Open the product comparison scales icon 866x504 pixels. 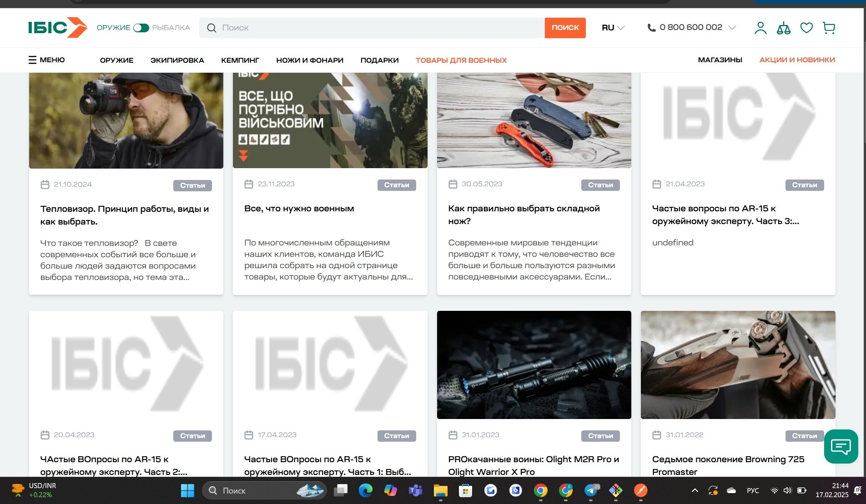click(783, 28)
